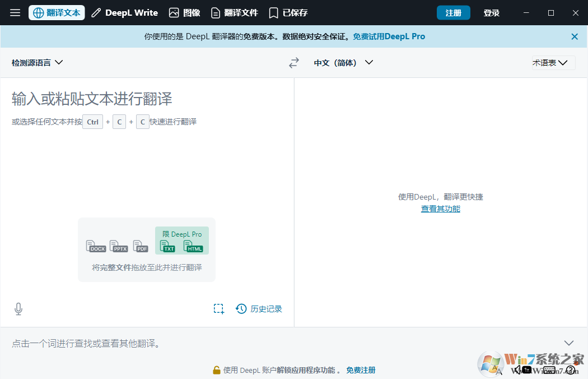The height and width of the screenshot is (379, 588).
Task: Open the 中文（简体）target language dropdown
Action: [x=343, y=62]
